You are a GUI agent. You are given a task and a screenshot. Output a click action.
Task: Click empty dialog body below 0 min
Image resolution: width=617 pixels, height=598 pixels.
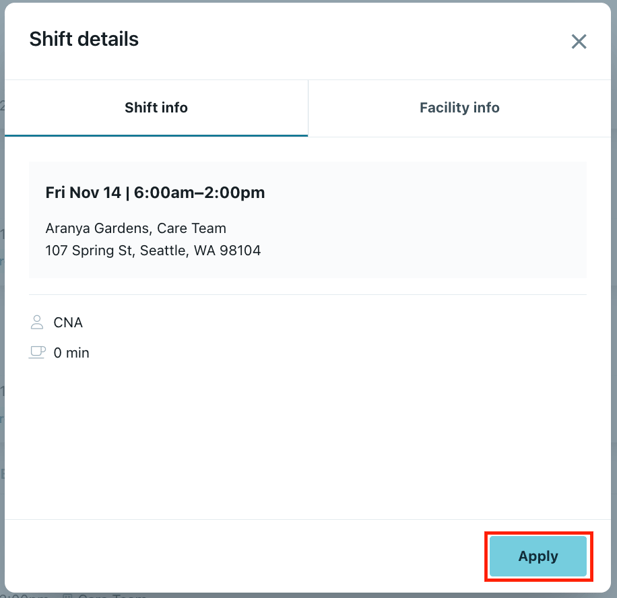(x=300, y=440)
